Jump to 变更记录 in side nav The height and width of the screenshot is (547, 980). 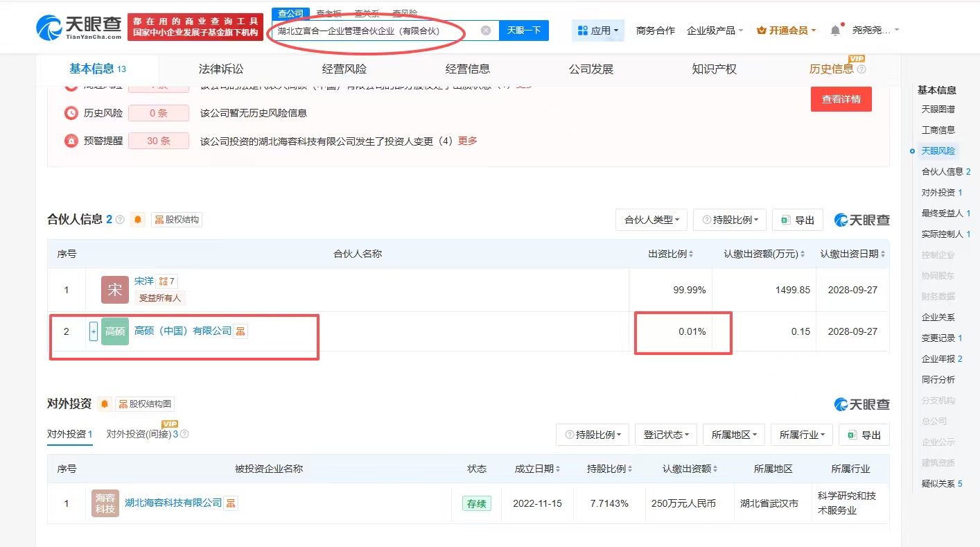[x=942, y=338]
